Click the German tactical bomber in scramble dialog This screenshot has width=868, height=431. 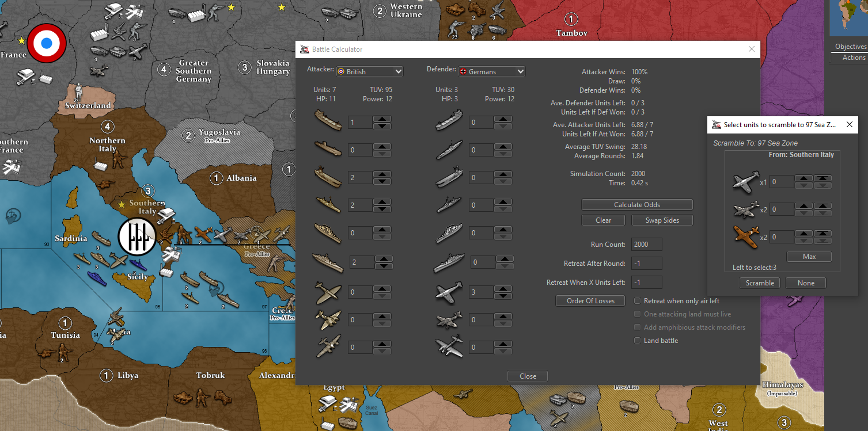point(746,209)
